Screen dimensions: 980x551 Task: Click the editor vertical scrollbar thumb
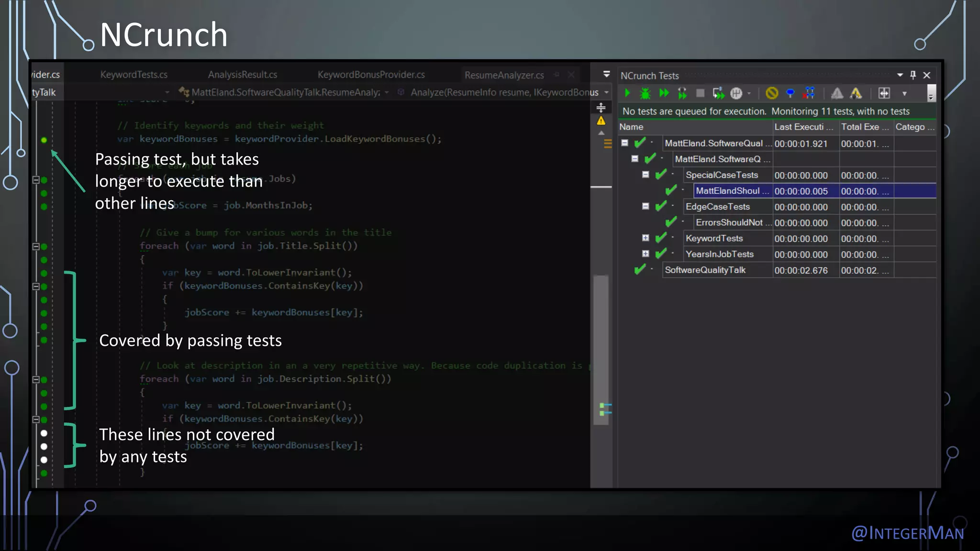click(x=601, y=350)
